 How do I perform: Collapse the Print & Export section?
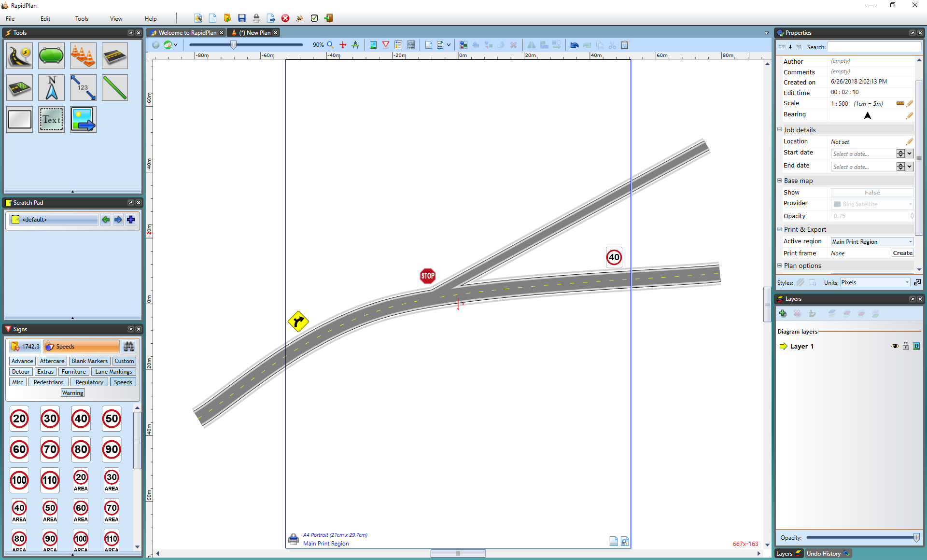pos(779,229)
